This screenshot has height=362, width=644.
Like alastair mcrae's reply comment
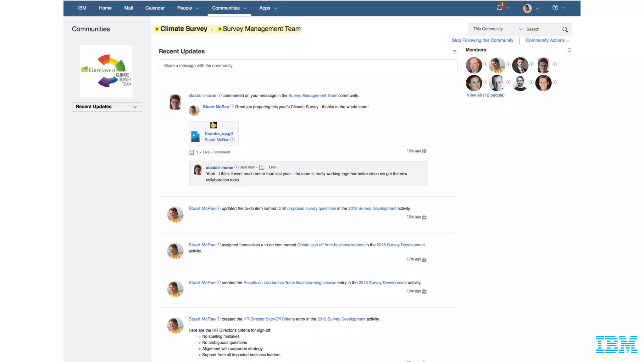point(272,167)
